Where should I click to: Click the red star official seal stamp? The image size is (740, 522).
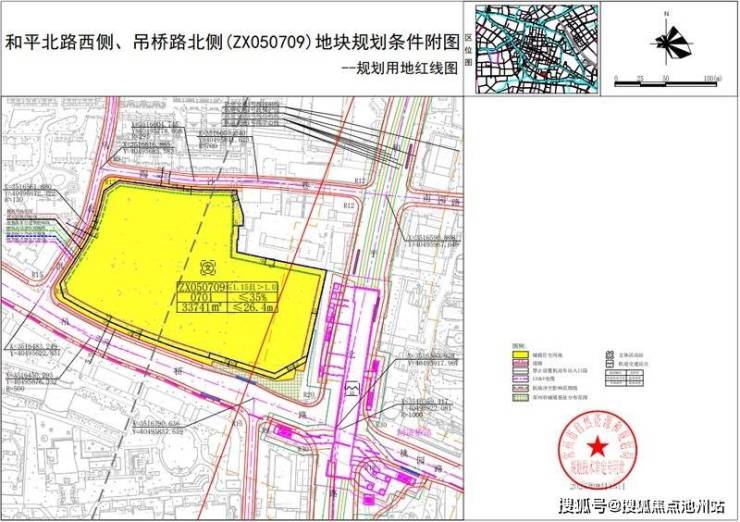pos(597,449)
